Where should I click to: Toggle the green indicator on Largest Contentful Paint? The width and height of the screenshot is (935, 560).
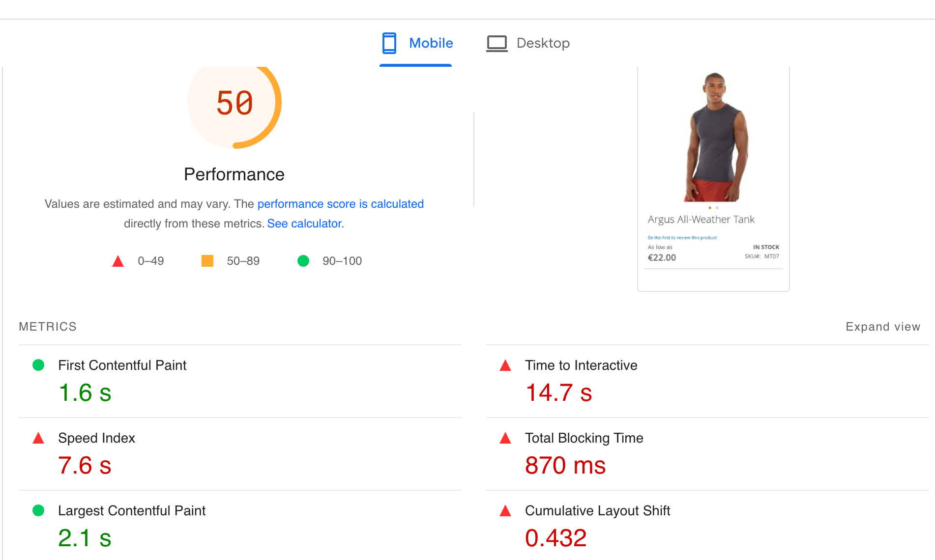[38, 510]
